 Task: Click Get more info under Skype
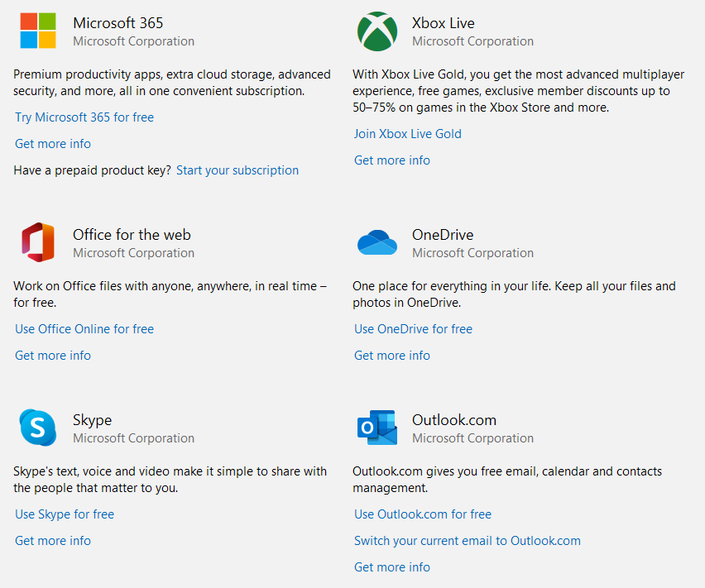click(x=52, y=540)
